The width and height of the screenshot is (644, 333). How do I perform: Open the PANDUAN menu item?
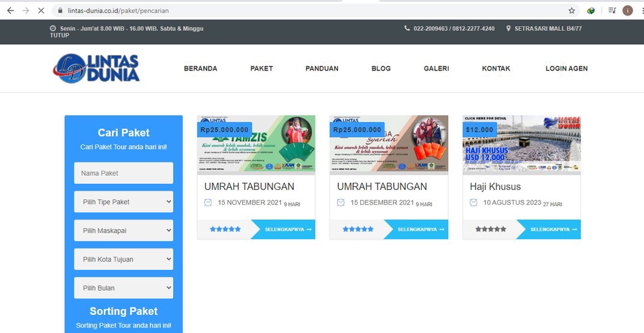point(322,68)
